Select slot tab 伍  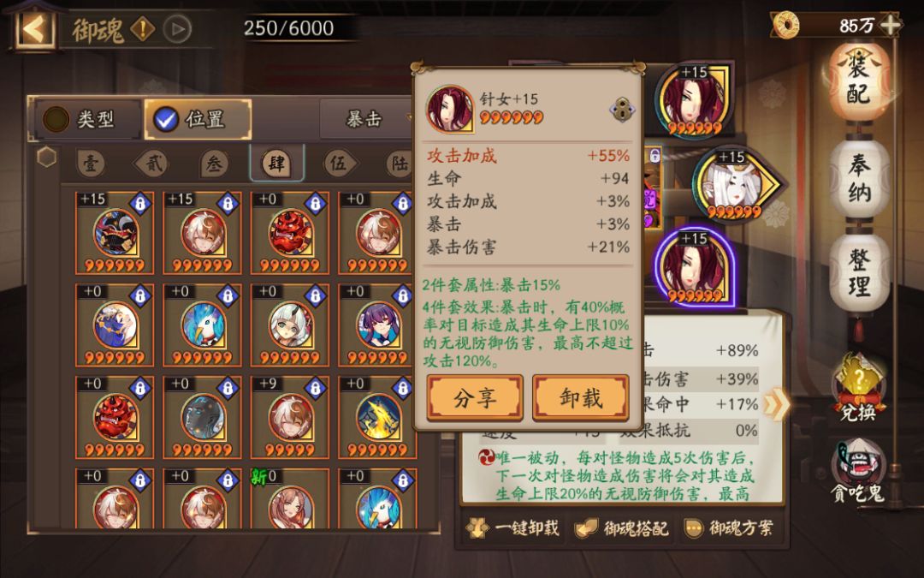338,163
